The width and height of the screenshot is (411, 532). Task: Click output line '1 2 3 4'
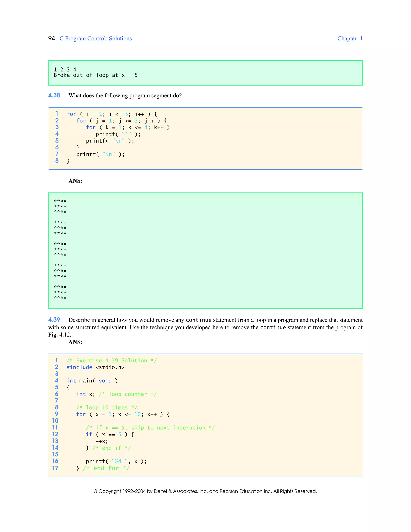[x=65, y=70]
